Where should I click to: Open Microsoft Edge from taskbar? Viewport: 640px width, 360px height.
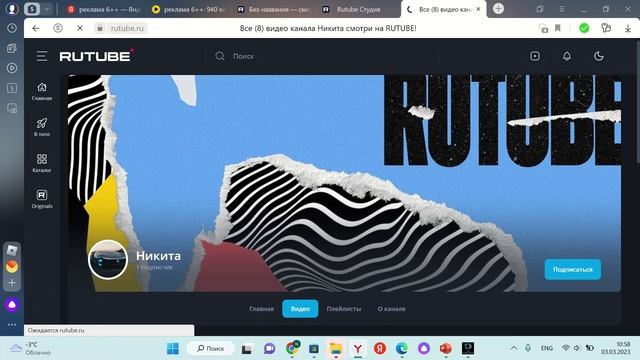tap(402, 349)
